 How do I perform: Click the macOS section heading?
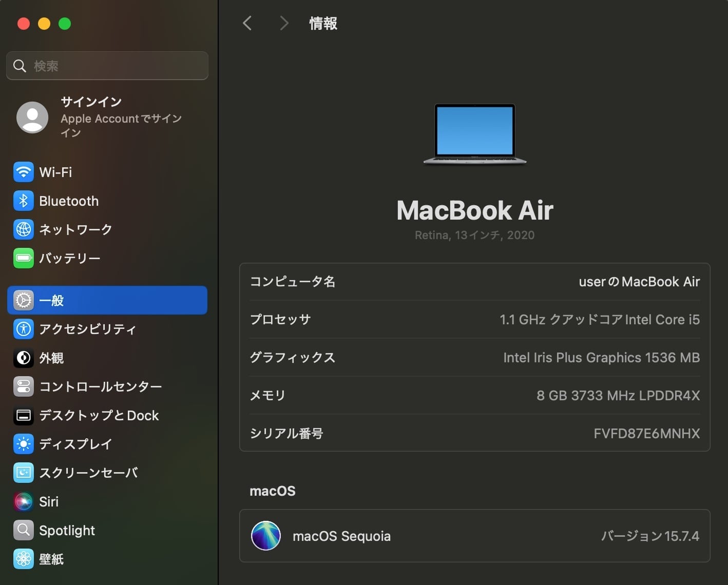(273, 491)
